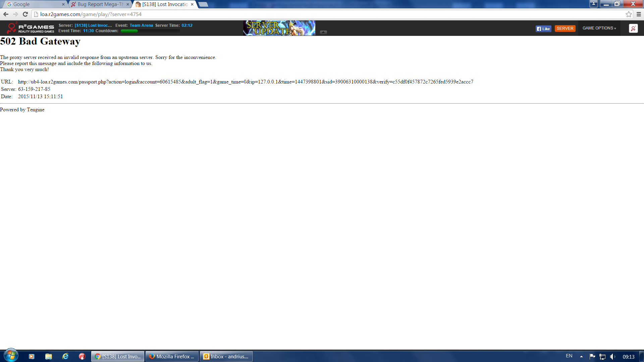644x362 pixels.
Task: Open the Inbox taskbar window
Action: pos(226,356)
